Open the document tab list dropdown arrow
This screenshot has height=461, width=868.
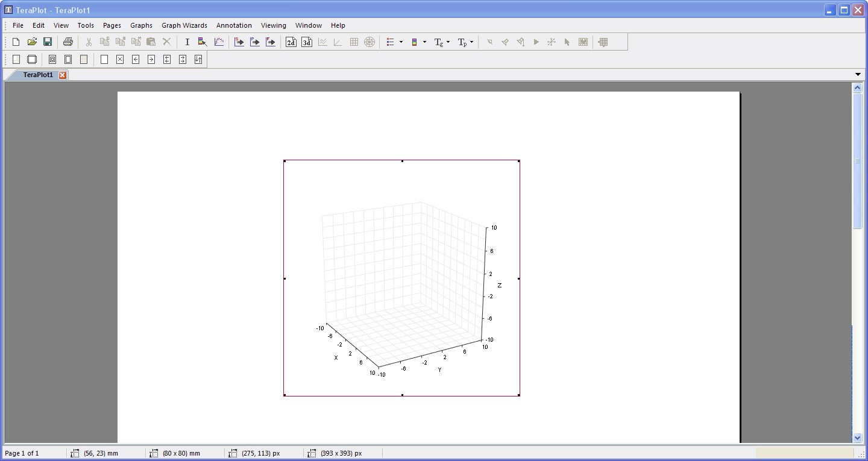click(858, 75)
